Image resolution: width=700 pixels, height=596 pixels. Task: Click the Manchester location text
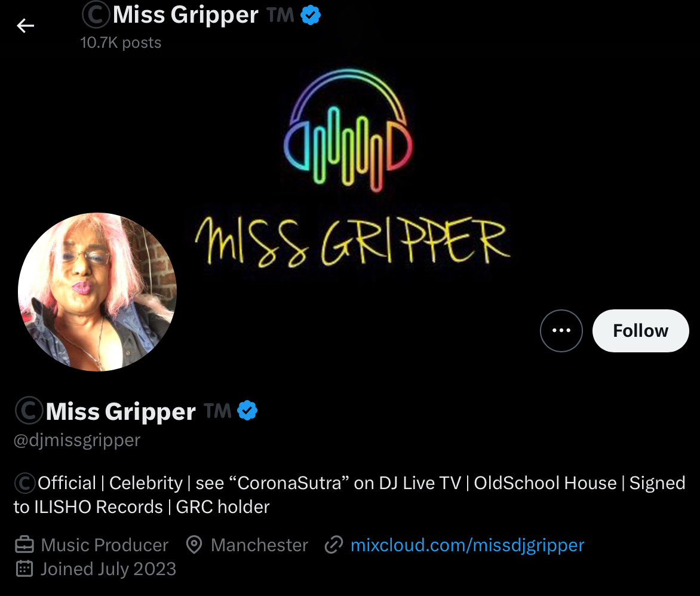pyautogui.click(x=259, y=545)
